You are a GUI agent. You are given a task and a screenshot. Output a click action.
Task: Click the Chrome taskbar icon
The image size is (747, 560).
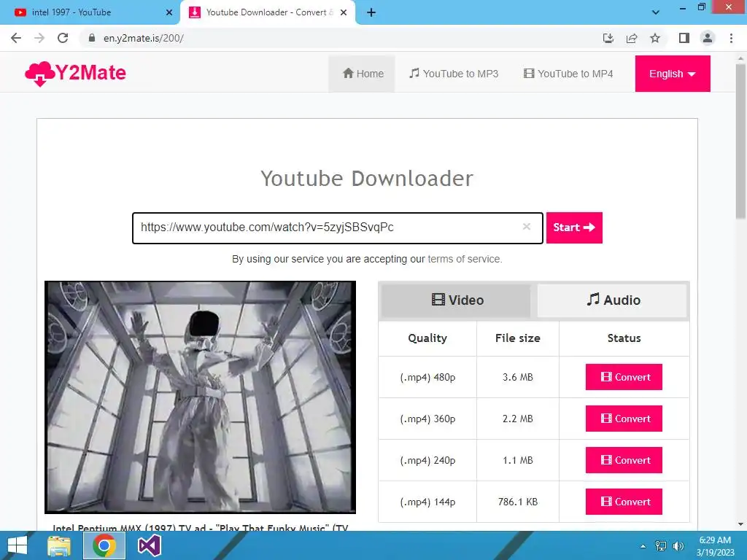(104, 545)
